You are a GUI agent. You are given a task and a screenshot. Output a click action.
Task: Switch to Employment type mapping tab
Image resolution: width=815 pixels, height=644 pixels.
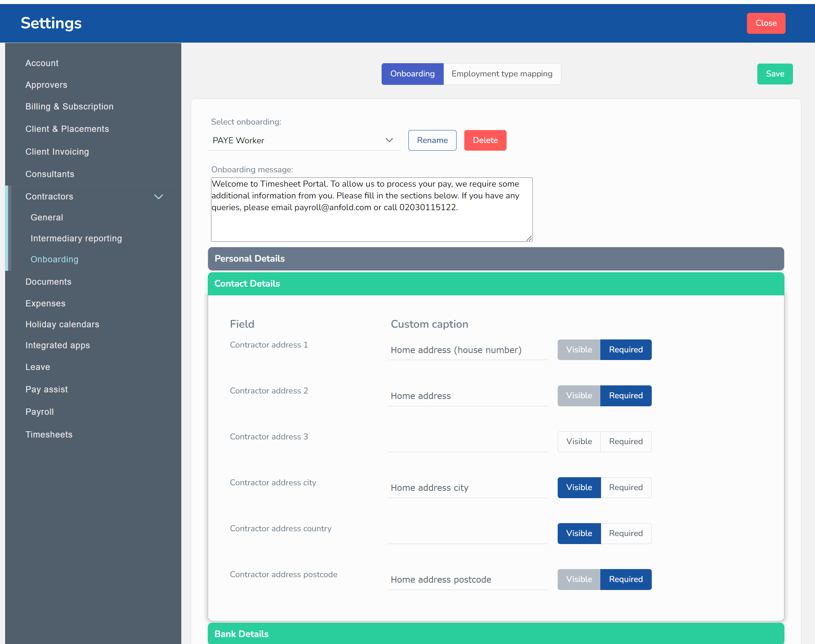502,74
